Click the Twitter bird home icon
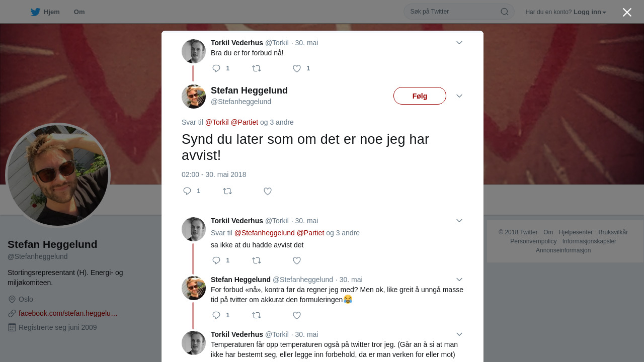This screenshot has width=644, height=362. click(35, 12)
